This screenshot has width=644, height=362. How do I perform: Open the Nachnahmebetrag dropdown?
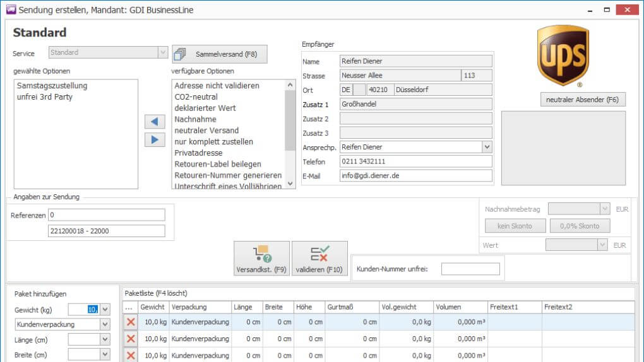point(604,209)
